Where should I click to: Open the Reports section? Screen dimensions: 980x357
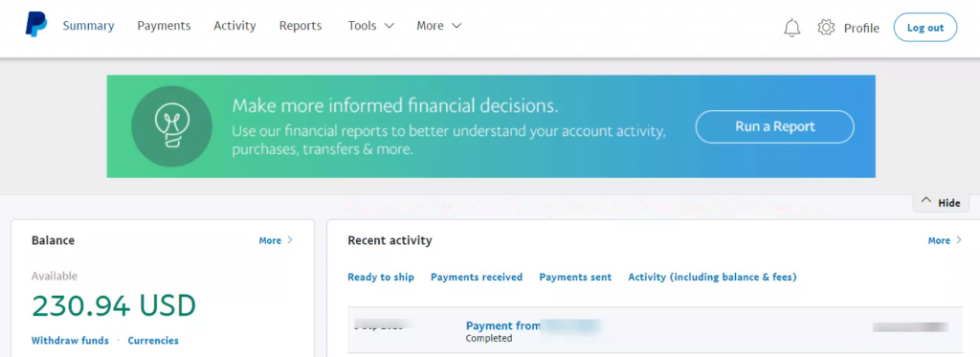pyautogui.click(x=301, y=26)
